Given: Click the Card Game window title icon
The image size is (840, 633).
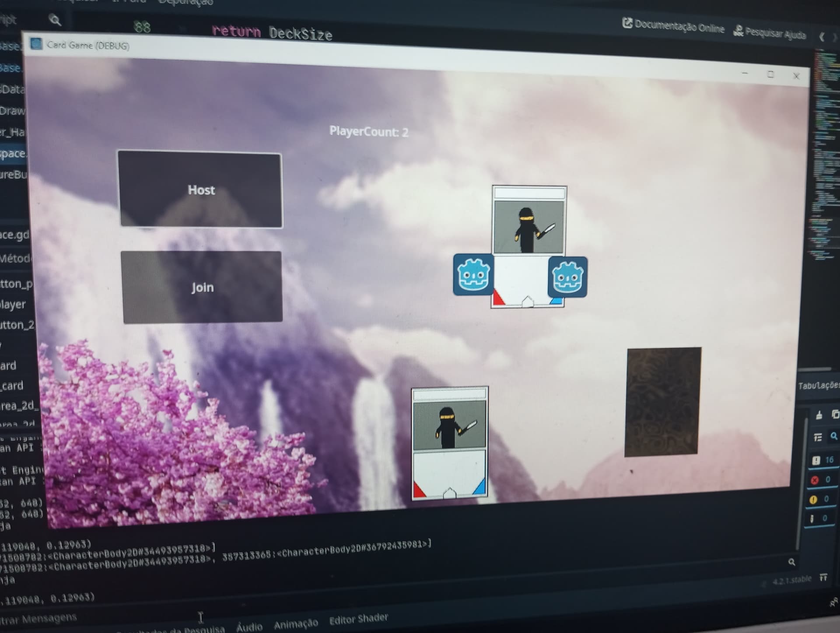Looking at the screenshot, I should (x=36, y=44).
